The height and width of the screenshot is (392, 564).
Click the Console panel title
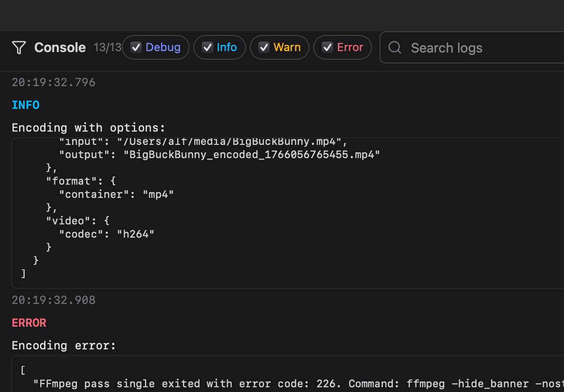point(60,47)
